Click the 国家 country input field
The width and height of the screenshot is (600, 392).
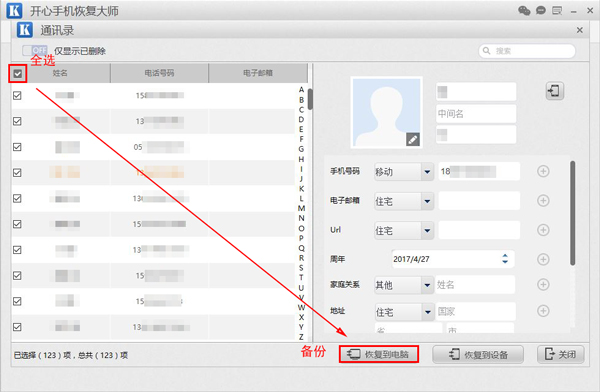[476, 312]
